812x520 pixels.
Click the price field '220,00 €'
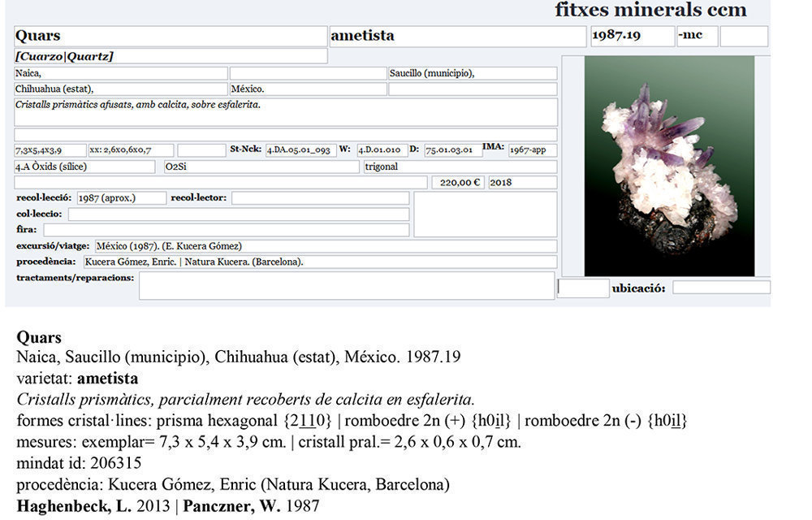click(458, 182)
